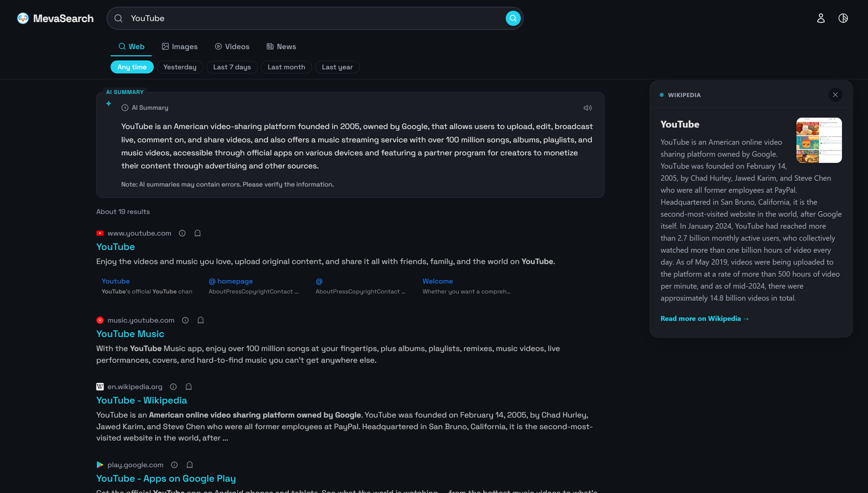Click the www.youtube.com domain text

point(139,233)
